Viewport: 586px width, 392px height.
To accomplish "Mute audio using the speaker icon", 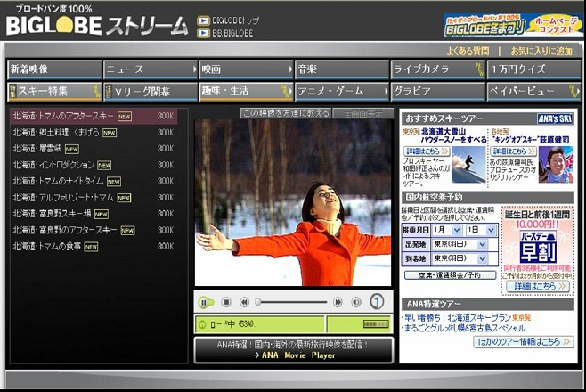I will 356,302.
